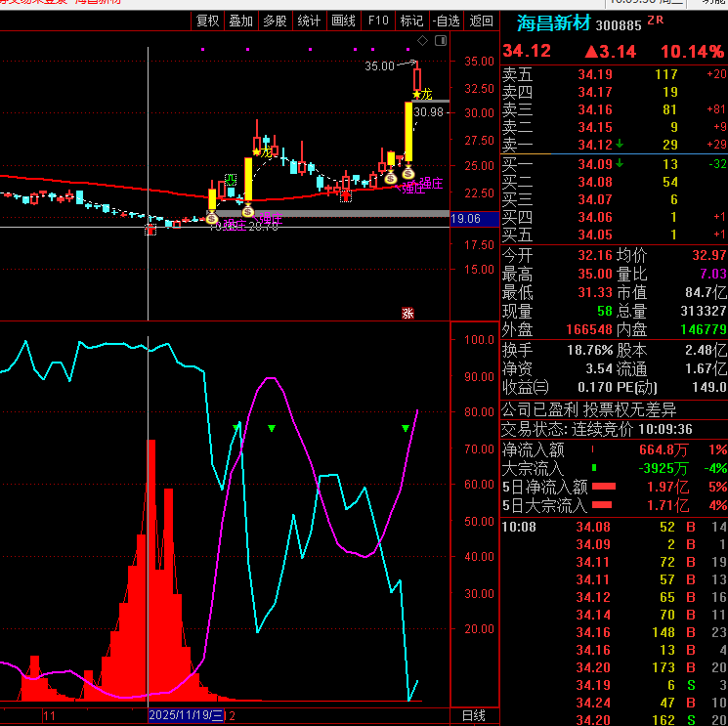Screen dimensions: 728x726
Task: Click the red up-arrow signal in the dotted box
Action: pyautogui.click(x=345, y=195)
